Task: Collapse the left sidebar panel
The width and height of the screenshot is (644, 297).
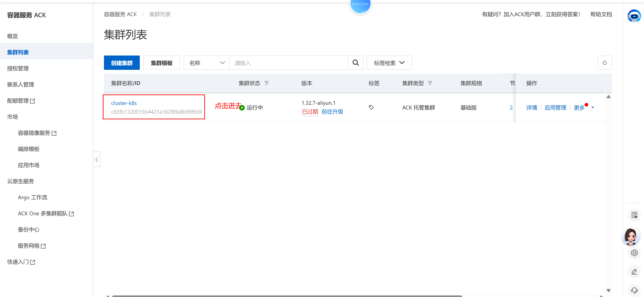Action: 97,159
